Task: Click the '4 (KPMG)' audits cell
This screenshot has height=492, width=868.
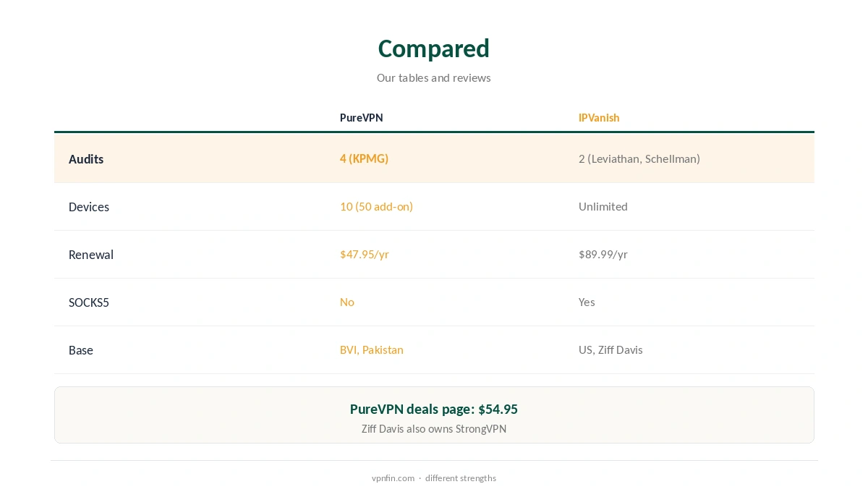Action: pos(364,158)
